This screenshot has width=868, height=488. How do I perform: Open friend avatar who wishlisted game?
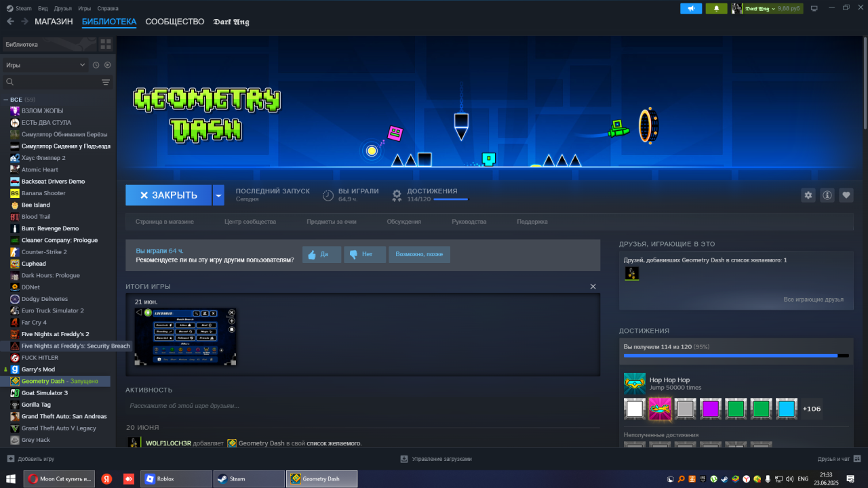coord(631,273)
